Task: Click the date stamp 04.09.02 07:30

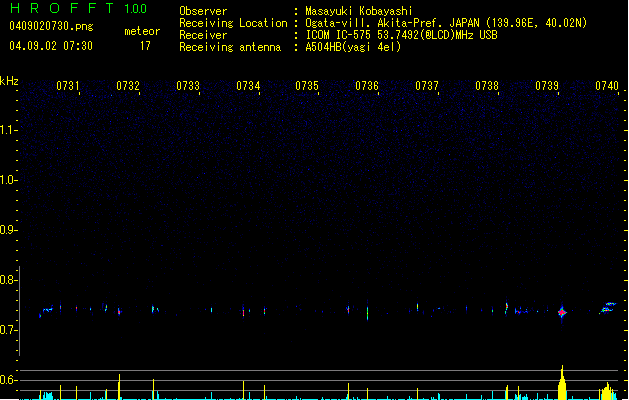Action: (51, 46)
